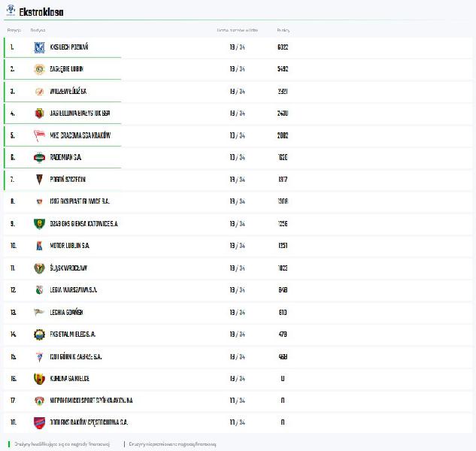
Task: Select the Lechia Gdańsk team name
Action: coord(66,312)
